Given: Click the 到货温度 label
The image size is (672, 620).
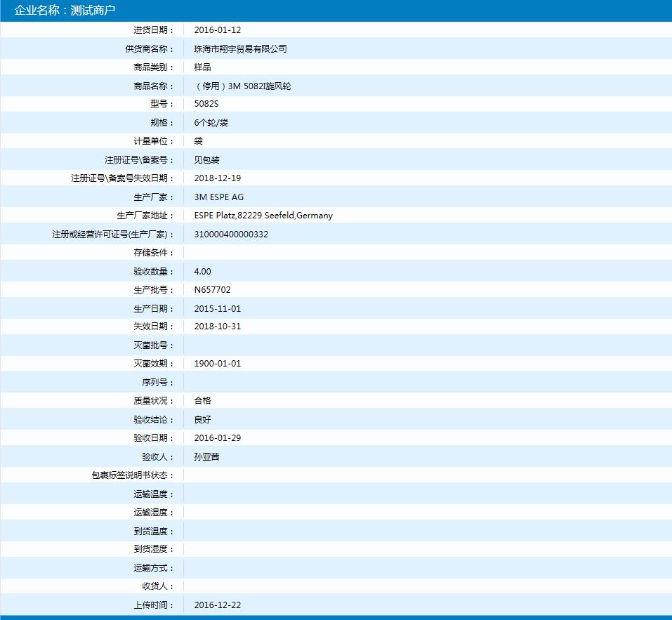Looking at the screenshot, I should coord(153,532).
